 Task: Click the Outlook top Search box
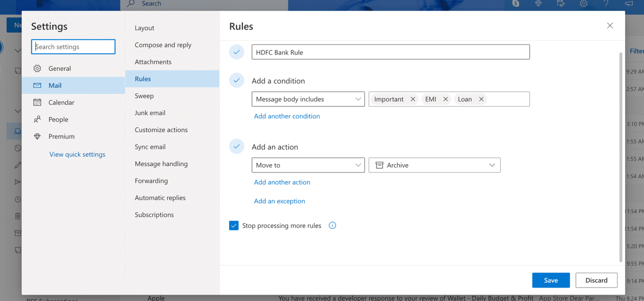[x=204, y=4]
